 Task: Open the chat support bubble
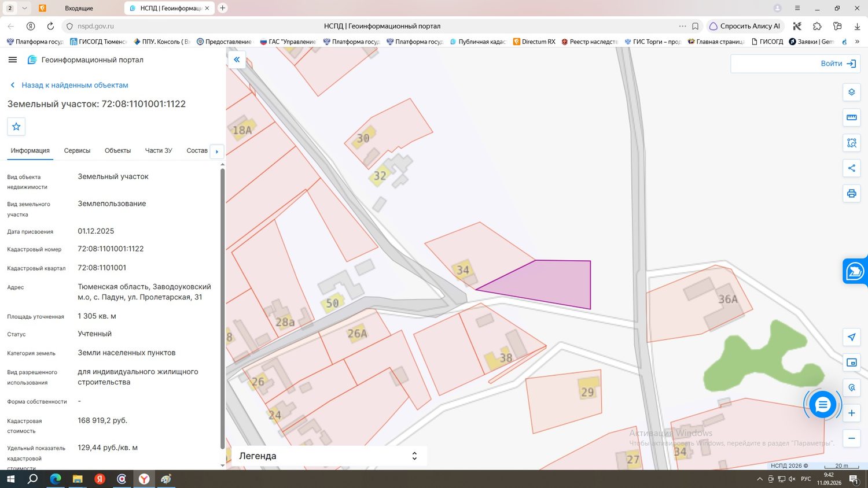click(x=822, y=405)
